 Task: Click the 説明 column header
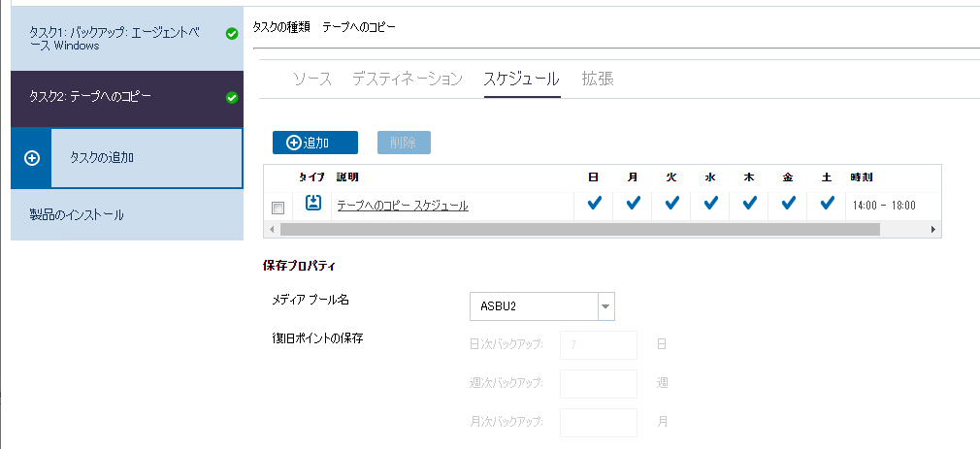tap(346, 177)
